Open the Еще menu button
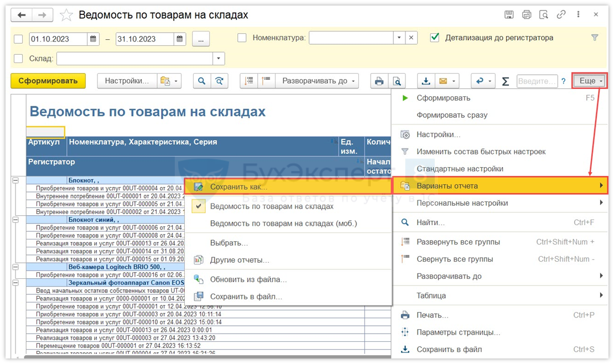The image size is (614, 364). pyautogui.click(x=590, y=81)
